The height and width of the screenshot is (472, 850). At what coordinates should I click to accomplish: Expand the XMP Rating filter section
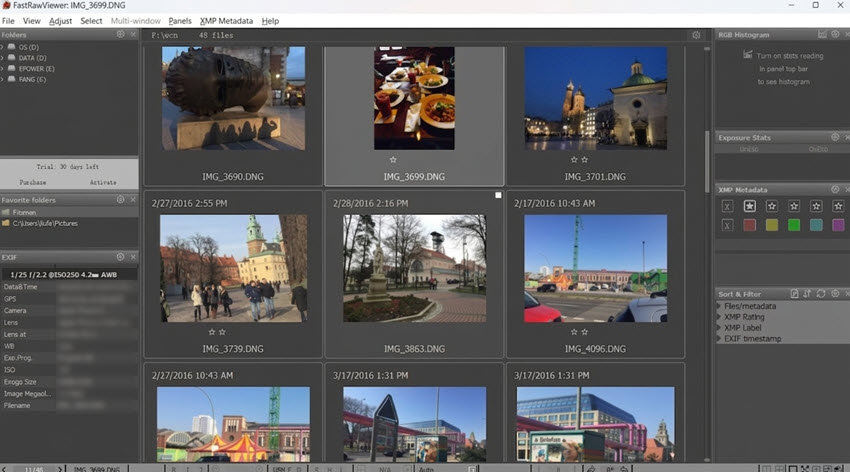(719, 317)
